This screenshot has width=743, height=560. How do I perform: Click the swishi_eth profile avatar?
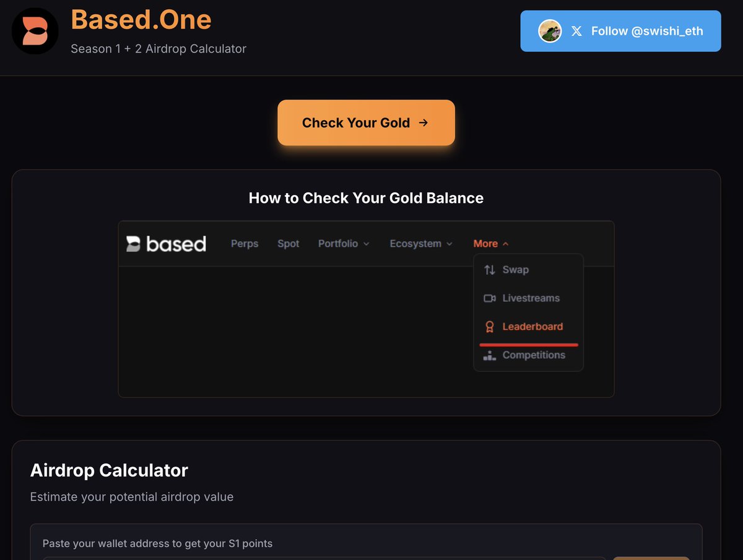coord(550,31)
